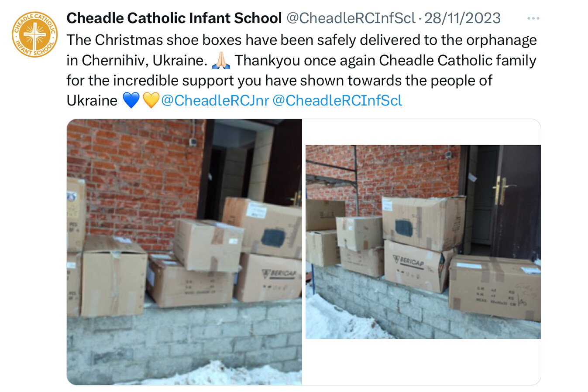Open the three-dot more options menu
The height and width of the screenshot is (392, 588).
pos(533,18)
